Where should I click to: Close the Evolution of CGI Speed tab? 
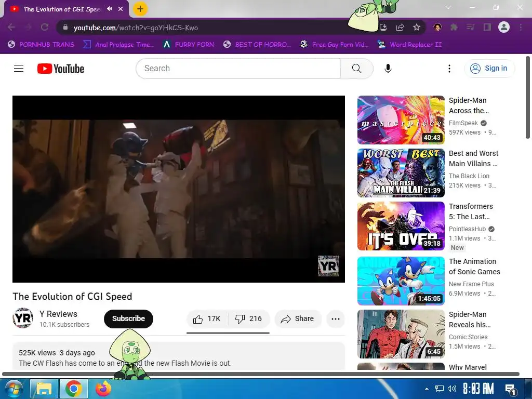click(121, 9)
